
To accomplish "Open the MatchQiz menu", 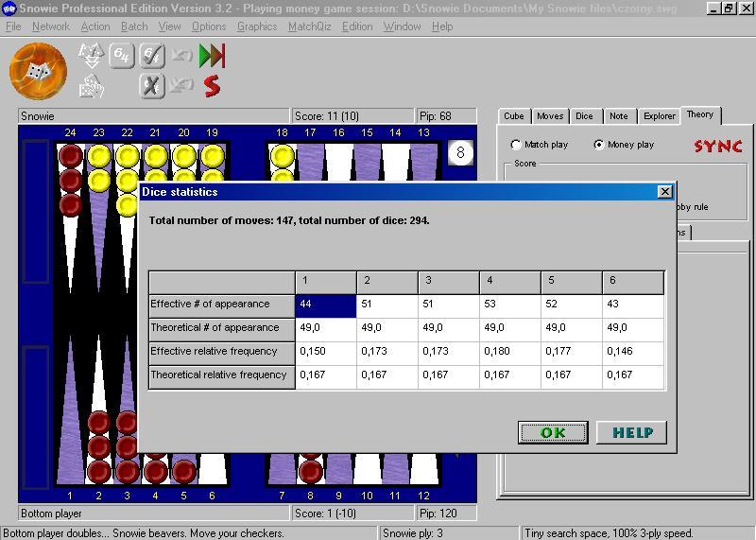I will 309,26.
